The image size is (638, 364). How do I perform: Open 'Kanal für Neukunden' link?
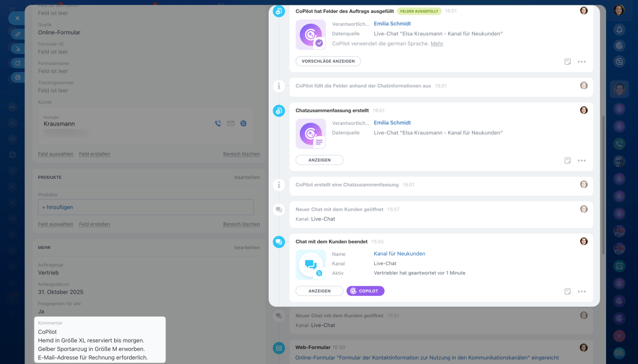pyautogui.click(x=399, y=254)
